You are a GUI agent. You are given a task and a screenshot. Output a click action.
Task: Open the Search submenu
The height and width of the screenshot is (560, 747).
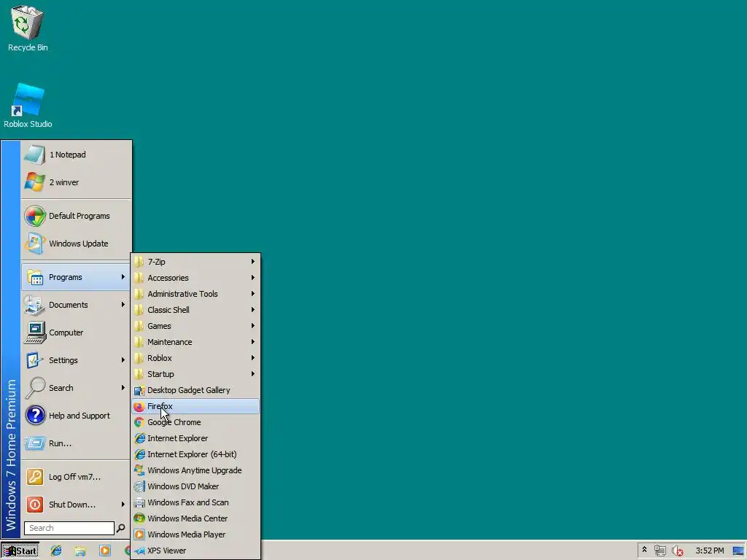tap(76, 388)
